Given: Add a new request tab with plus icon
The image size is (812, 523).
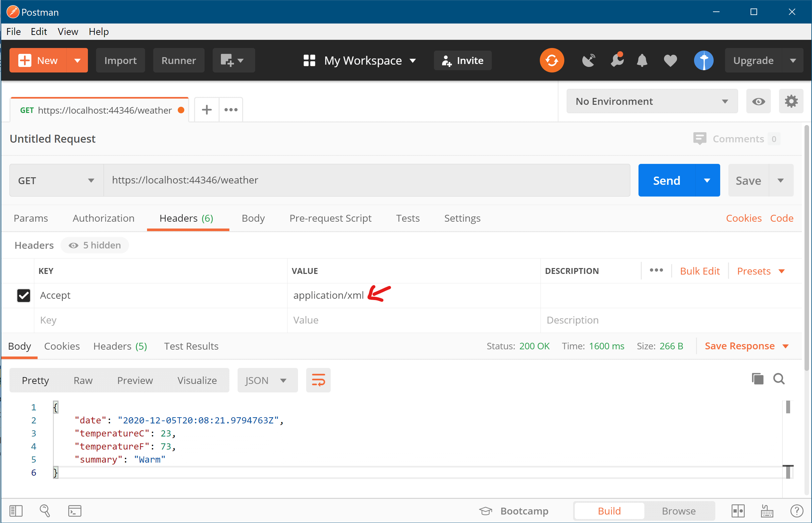Looking at the screenshot, I should point(207,110).
